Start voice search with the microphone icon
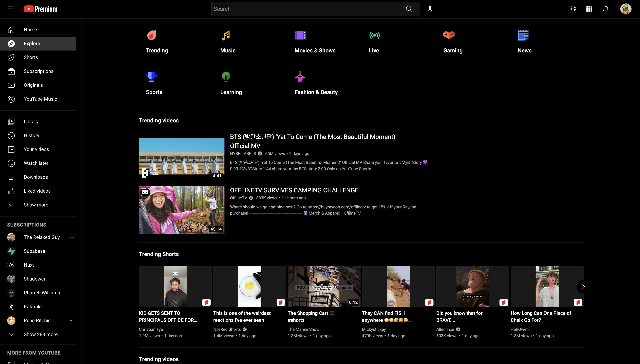This screenshot has height=364, width=640. point(430,9)
